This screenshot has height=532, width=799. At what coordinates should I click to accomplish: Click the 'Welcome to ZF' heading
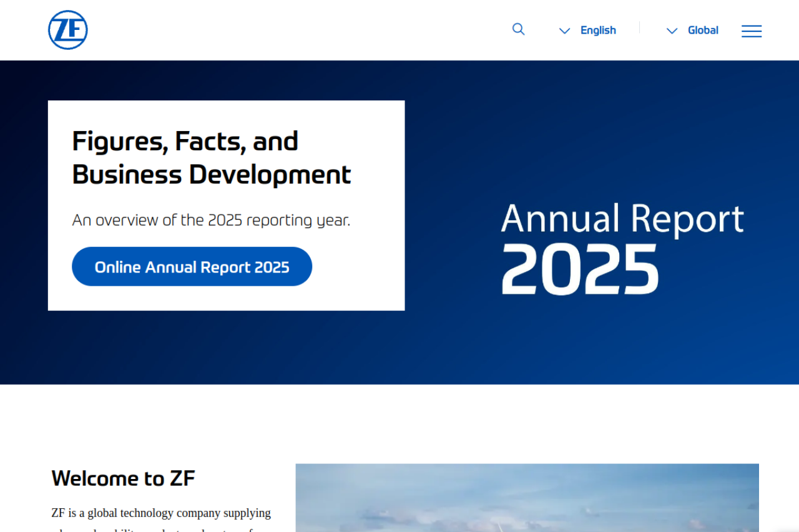pos(123,478)
